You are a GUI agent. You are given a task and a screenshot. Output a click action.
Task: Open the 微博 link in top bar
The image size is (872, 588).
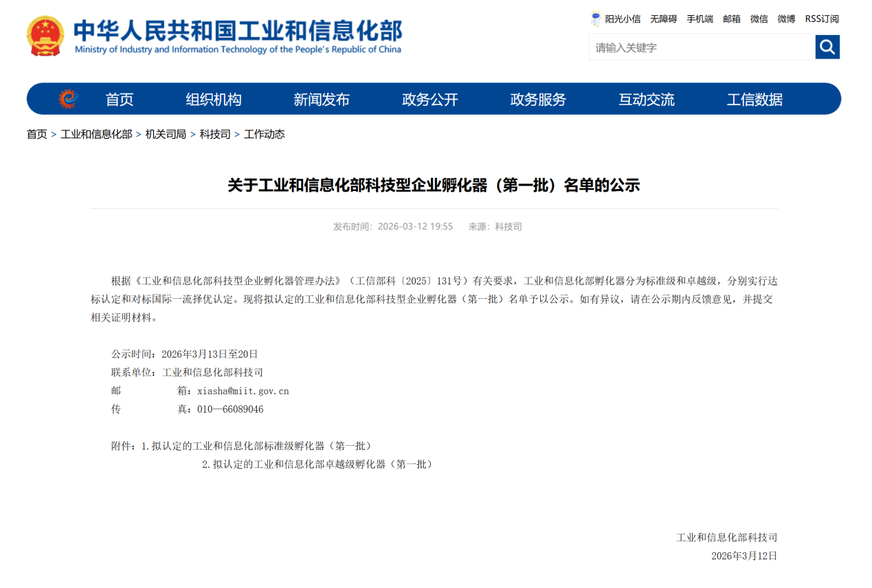pos(786,19)
